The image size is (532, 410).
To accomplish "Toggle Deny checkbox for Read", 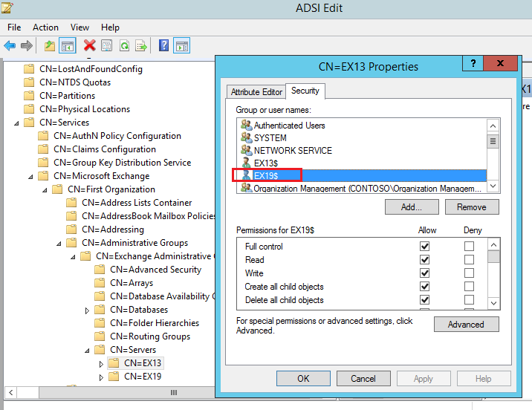I will [470, 260].
